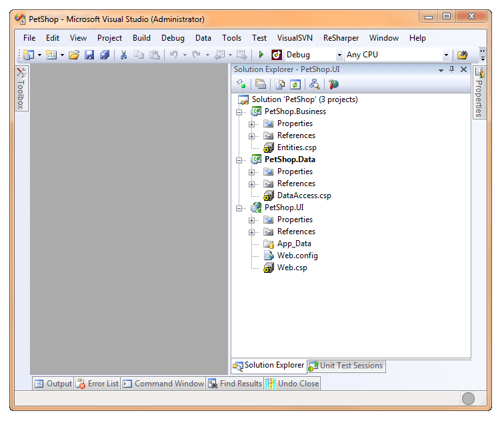This screenshot has width=504, height=423.
Task: Click the Navigate Forward toolbar icon
Action: 242,55
